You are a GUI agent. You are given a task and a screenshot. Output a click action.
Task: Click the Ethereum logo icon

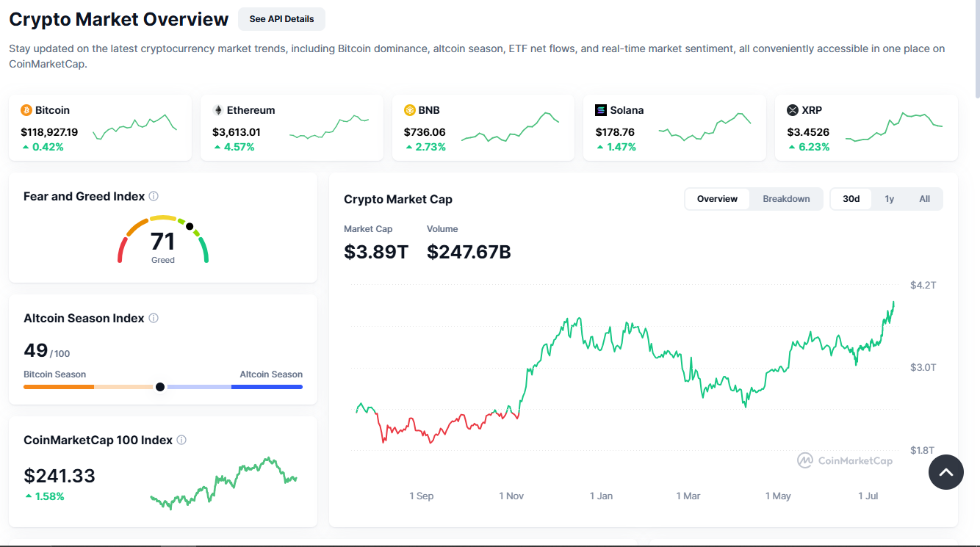coord(218,110)
